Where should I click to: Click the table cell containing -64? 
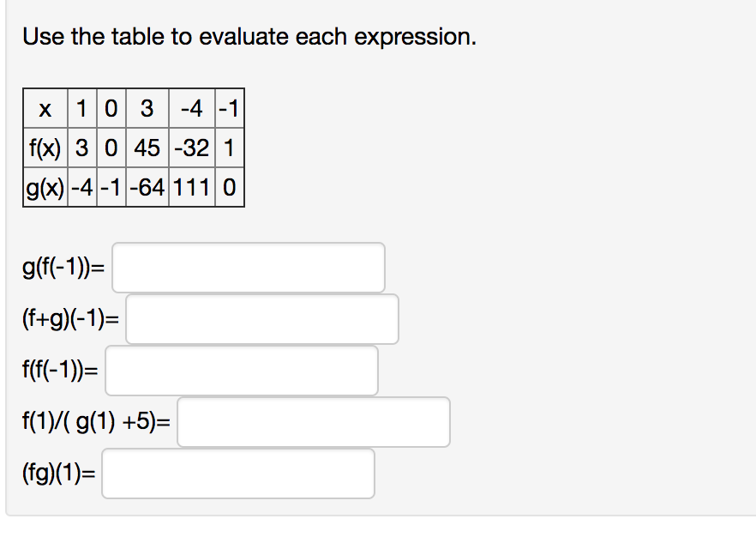click(147, 187)
